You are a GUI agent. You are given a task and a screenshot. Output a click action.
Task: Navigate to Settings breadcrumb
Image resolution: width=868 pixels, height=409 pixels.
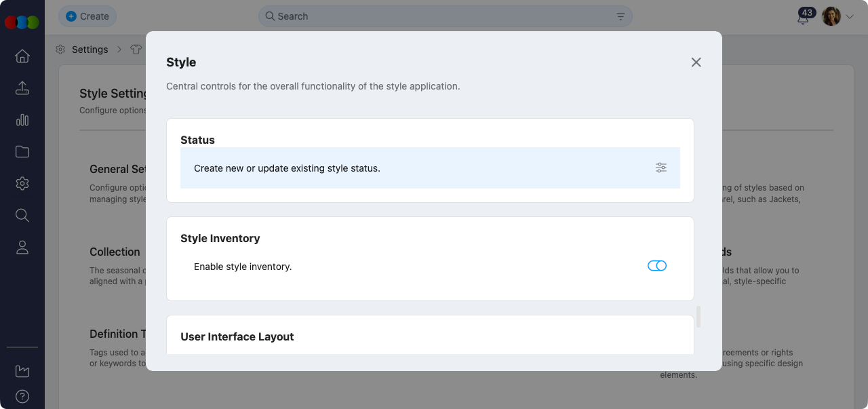90,50
